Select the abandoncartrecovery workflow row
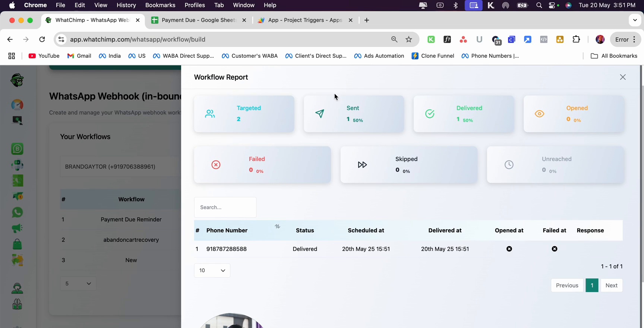The height and width of the screenshot is (328, 644). pos(120,240)
